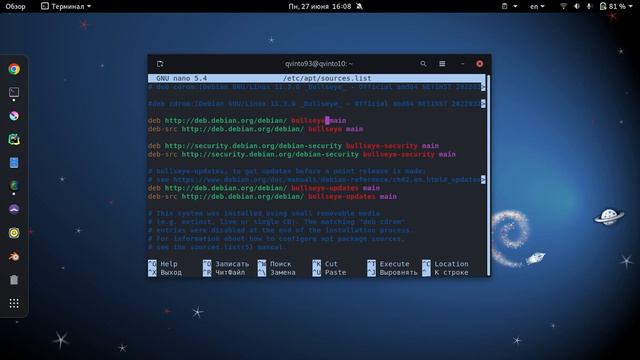The width and height of the screenshot is (640, 360).
Task: Click the ^X Выход shortcut
Action: point(165,272)
